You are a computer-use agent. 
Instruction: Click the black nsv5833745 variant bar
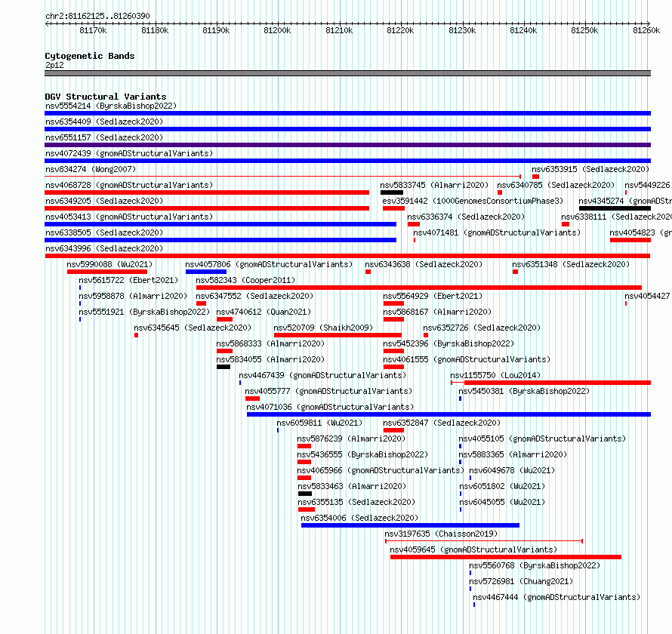392,192
